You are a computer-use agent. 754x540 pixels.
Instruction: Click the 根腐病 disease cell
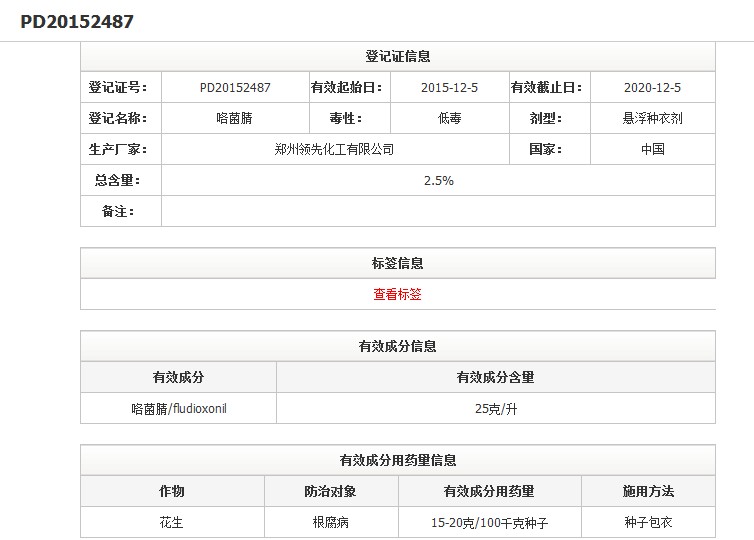[330, 522]
